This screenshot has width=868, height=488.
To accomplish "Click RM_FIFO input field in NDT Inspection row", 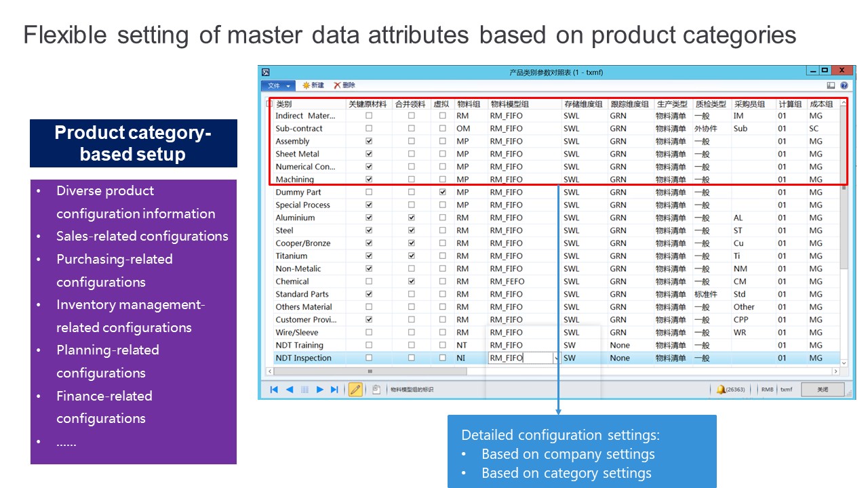I will pos(520,358).
